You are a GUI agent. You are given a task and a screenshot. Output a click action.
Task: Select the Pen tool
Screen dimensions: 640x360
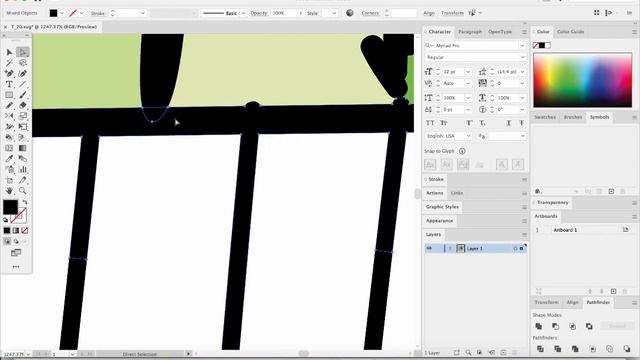[x=9, y=73]
